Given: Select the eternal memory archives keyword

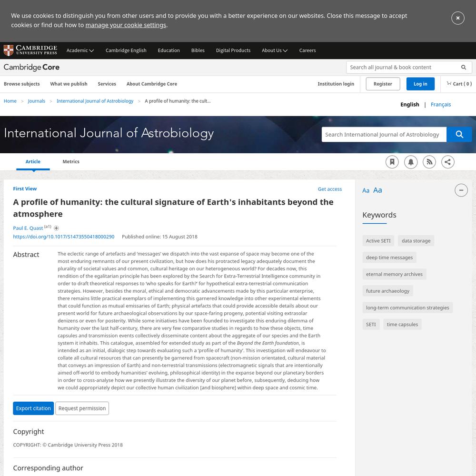Looking at the screenshot, I should [394, 274].
